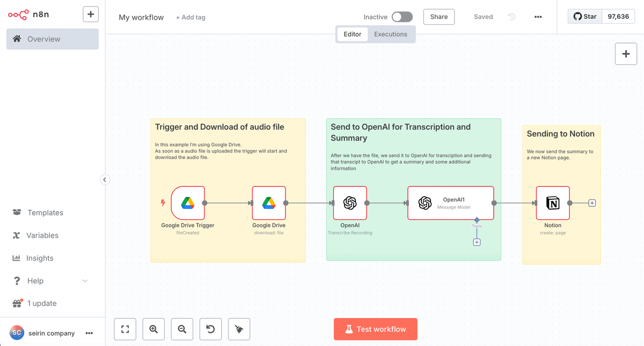Click the zoom out icon

pos(182,329)
